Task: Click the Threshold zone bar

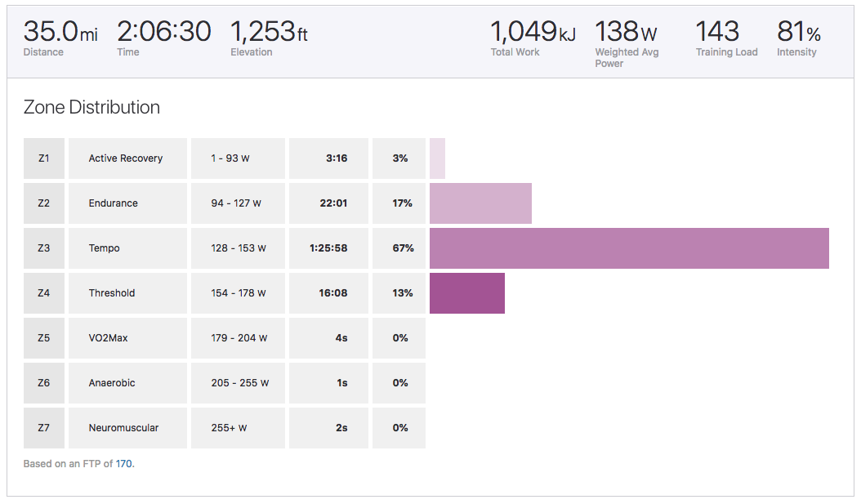Action: (466, 293)
